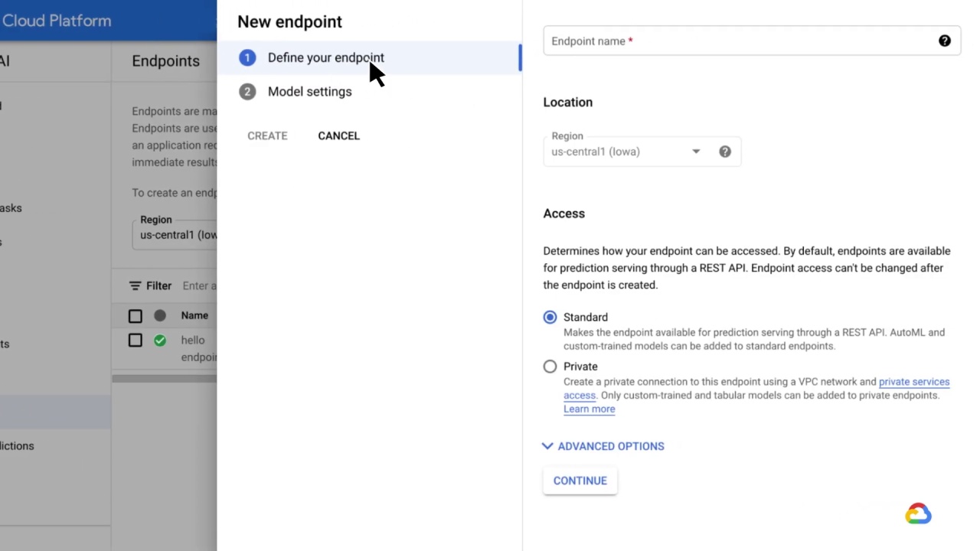Click the Location section heading
980x551 pixels.
pos(568,103)
